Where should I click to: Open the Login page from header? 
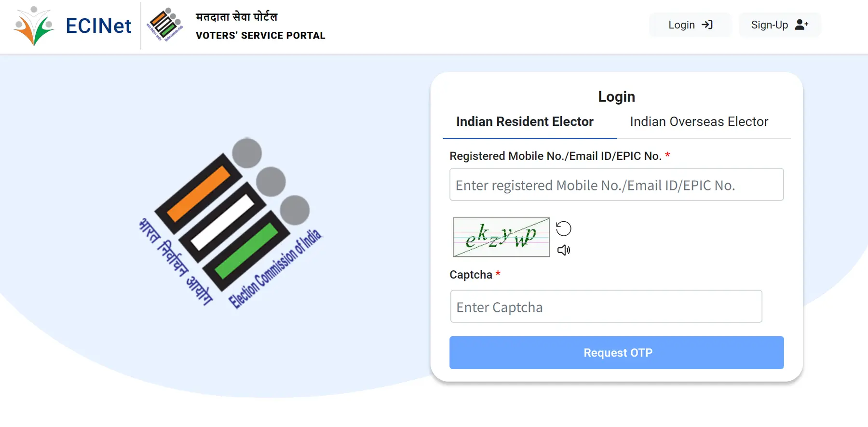tap(690, 25)
